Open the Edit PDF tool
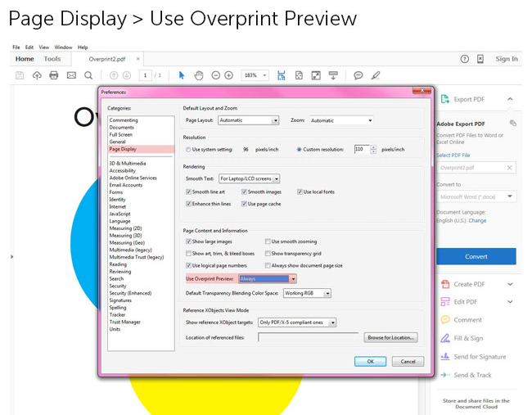This screenshot has height=415, width=532. (465, 302)
